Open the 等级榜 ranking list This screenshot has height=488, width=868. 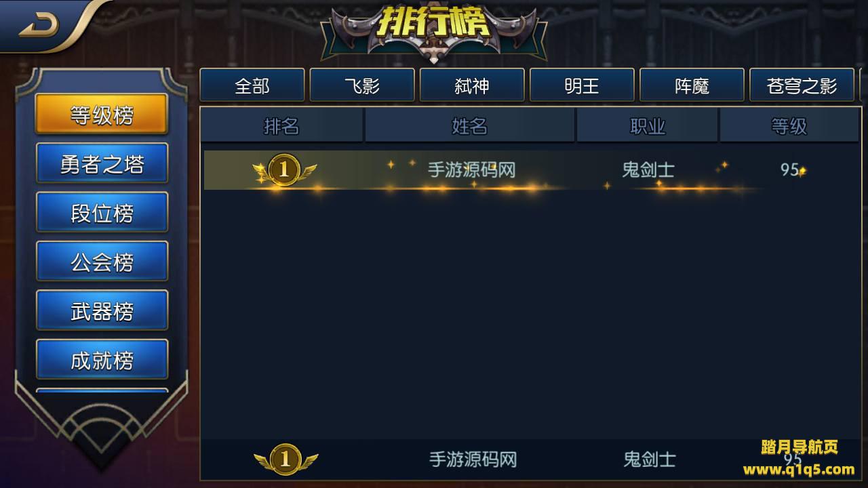pyautogui.click(x=102, y=115)
